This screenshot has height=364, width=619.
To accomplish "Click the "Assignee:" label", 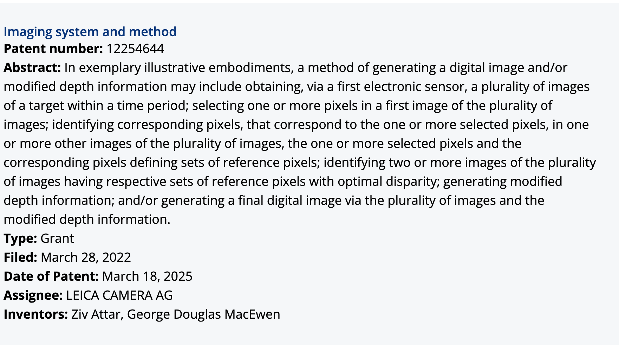I will point(33,295).
